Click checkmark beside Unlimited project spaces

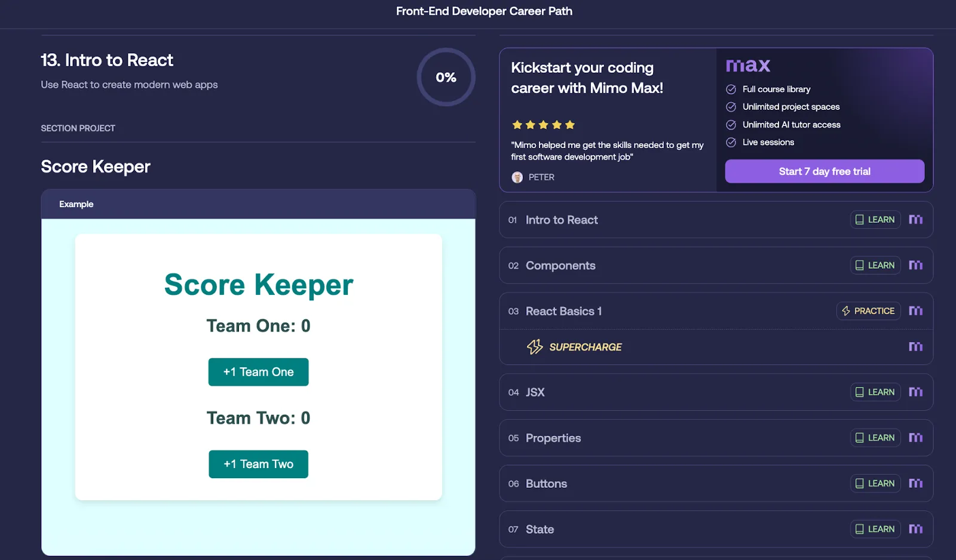click(731, 107)
